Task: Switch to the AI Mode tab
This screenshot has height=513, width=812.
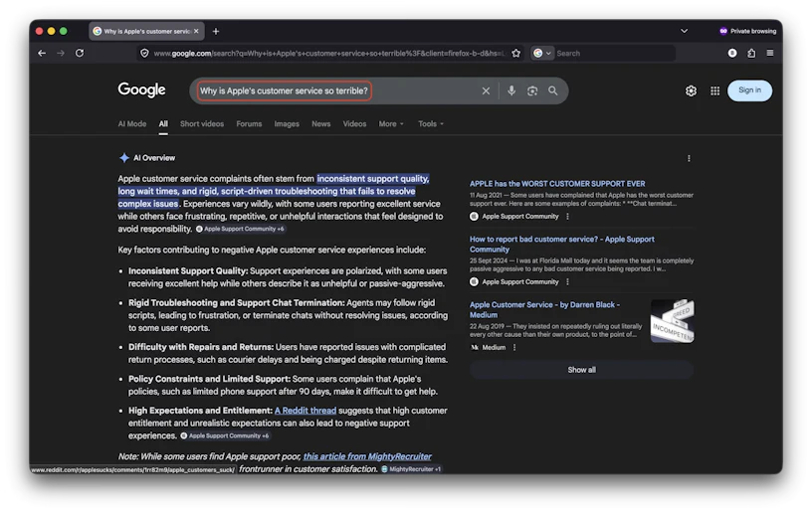Action: (x=131, y=124)
